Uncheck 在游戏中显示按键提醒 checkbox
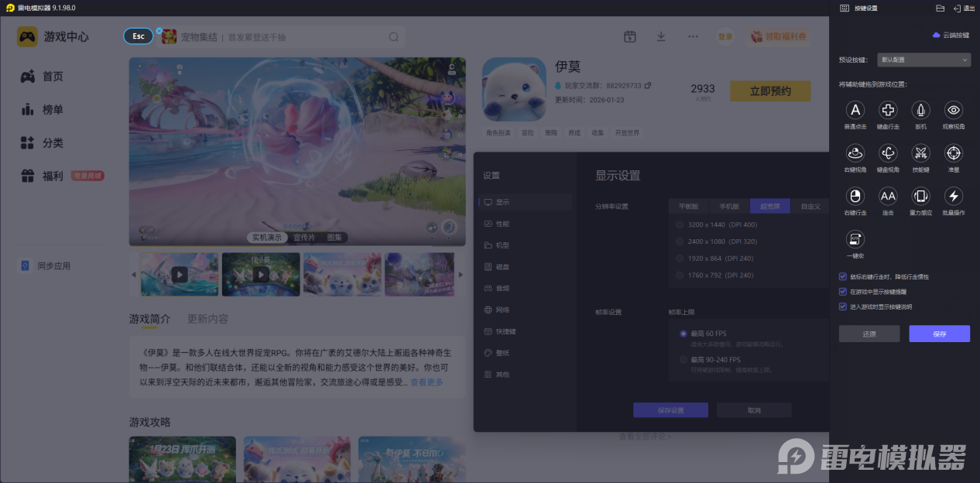Image resolution: width=980 pixels, height=483 pixels. (843, 292)
